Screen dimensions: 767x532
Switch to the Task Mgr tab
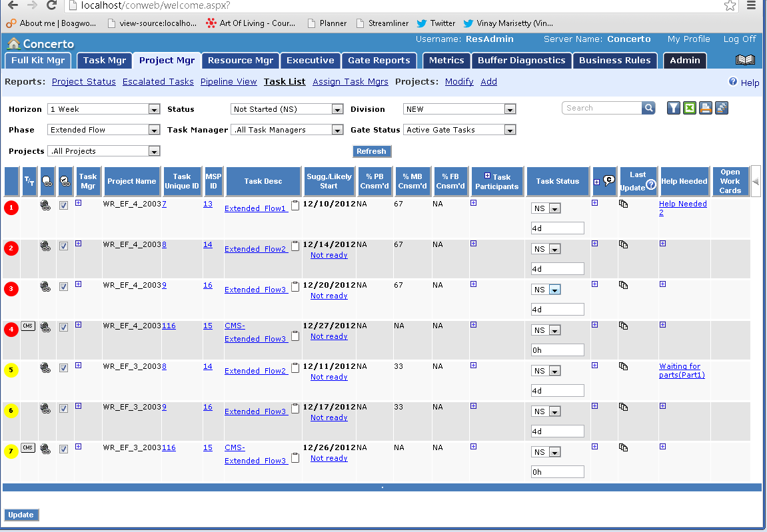pyautogui.click(x=104, y=61)
